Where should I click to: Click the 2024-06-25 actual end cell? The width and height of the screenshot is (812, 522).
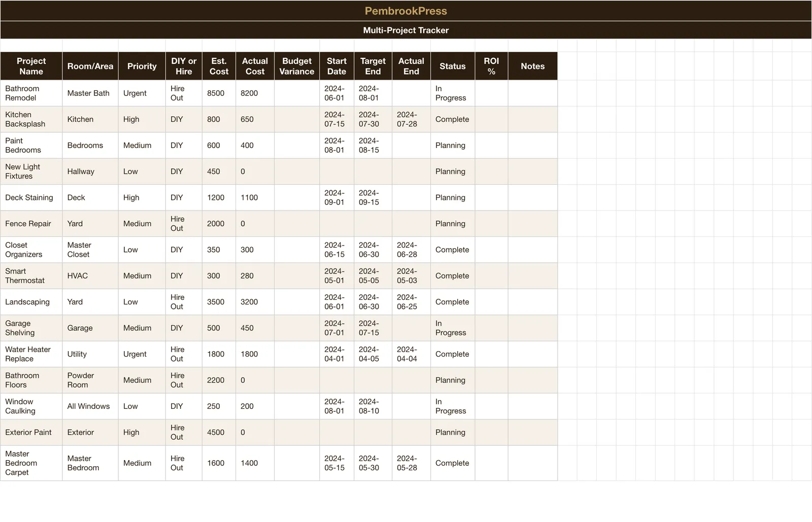(x=411, y=302)
